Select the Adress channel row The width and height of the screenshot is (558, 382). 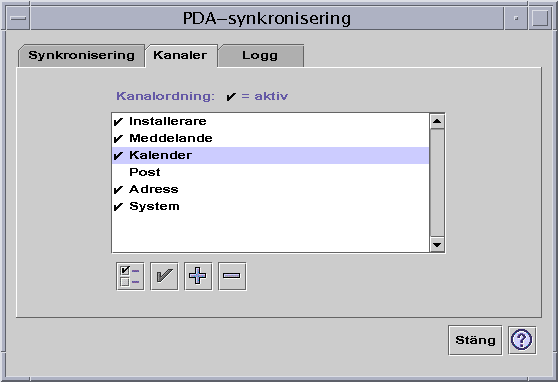(x=270, y=189)
